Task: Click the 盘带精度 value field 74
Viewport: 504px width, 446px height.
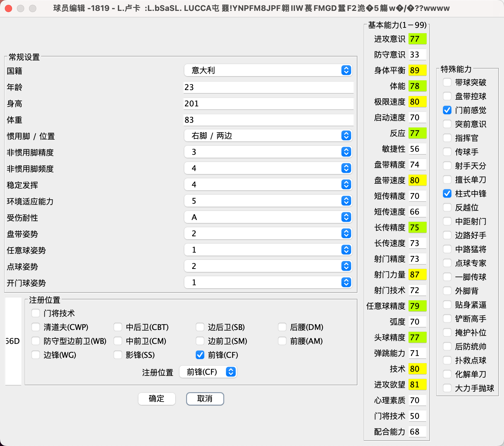Action: click(x=417, y=165)
